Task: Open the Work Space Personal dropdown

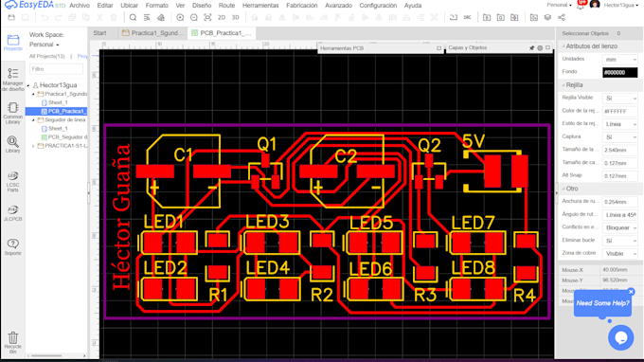Action: [x=44, y=45]
